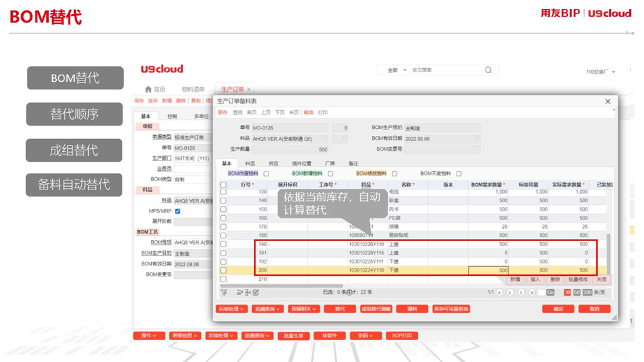
Task: Tick the BOM修改物料 checkbox
Action: (x=395, y=174)
